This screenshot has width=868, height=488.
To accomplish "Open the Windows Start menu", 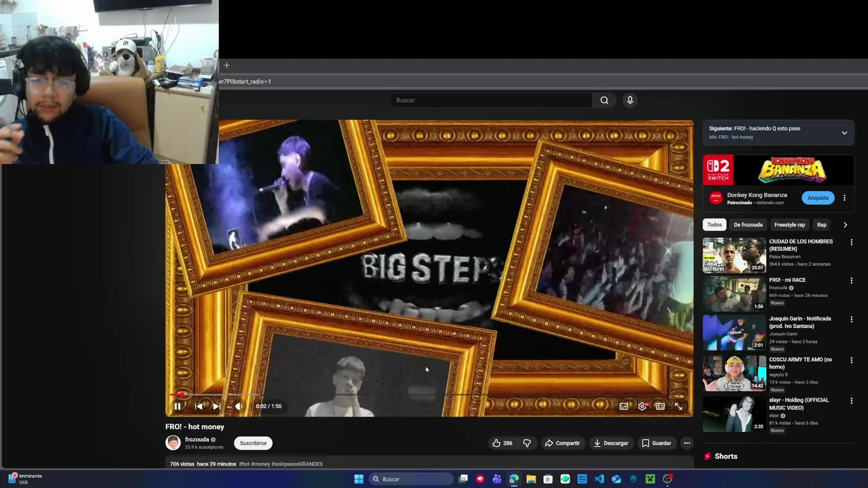I will (359, 479).
